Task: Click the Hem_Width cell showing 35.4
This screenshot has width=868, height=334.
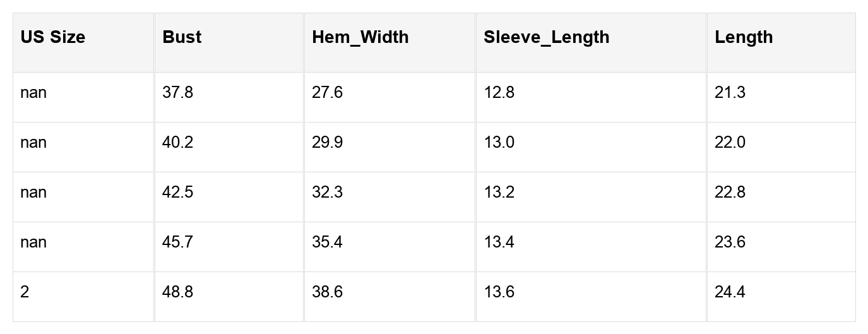Action: [x=327, y=242]
